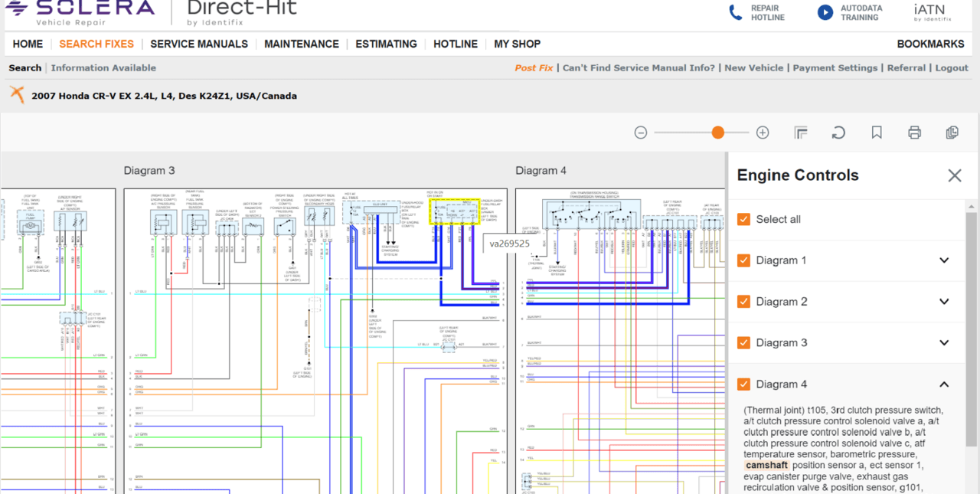The height and width of the screenshot is (494, 980).
Task: Disable the Diagram 1 checkbox
Action: point(743,260)
